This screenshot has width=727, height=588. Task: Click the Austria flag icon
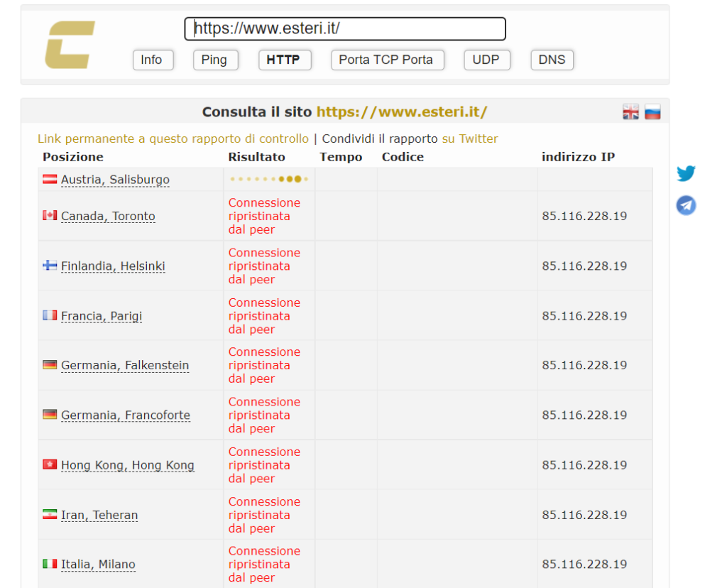tap(50, 180)
